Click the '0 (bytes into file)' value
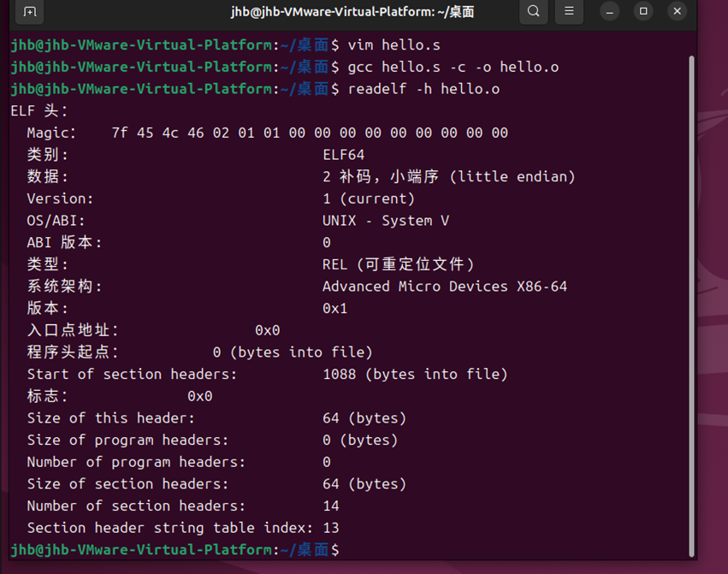 tap(293, 352)
